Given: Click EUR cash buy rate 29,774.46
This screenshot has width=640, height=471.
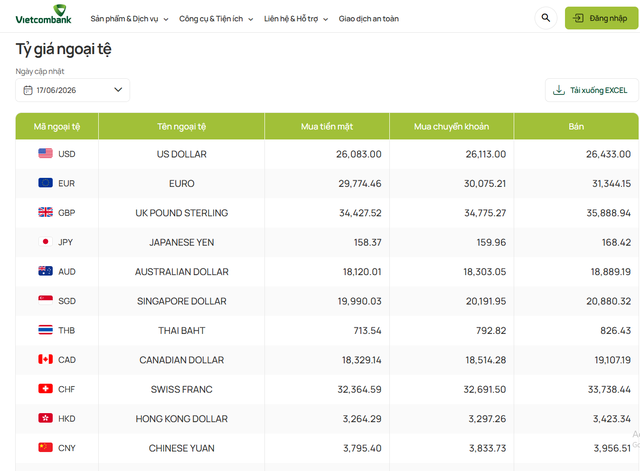Looking at the screenshot, I should pyautogui.click(x=360, y=183).
